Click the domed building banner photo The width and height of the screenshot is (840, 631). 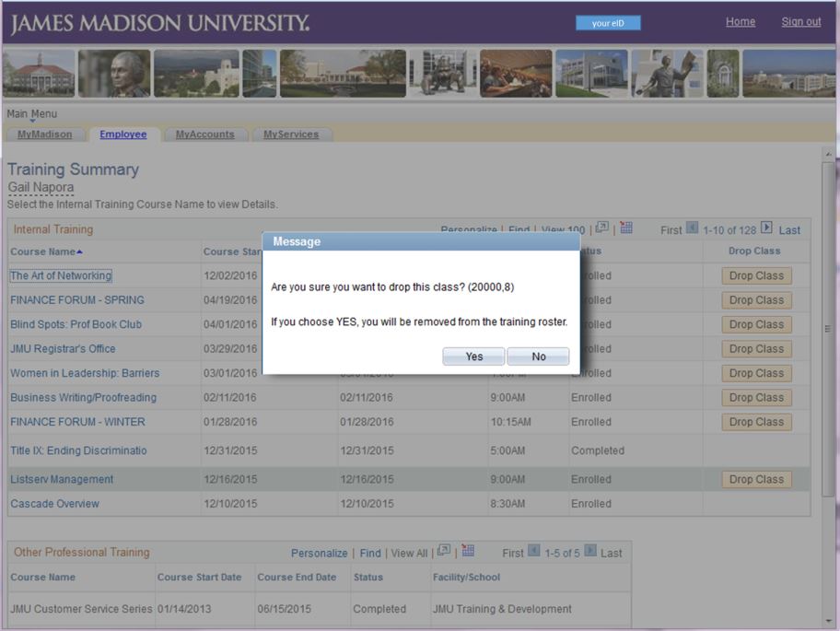(x=39, y=74)
